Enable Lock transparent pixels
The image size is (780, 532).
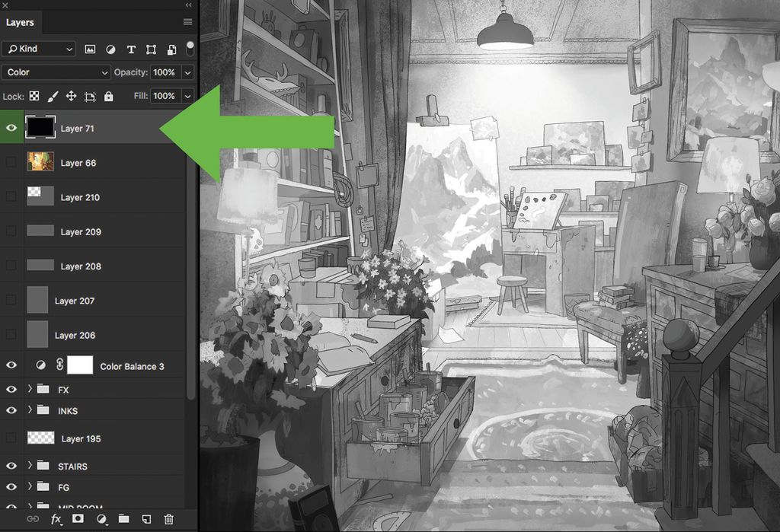[x=34, y=96]
